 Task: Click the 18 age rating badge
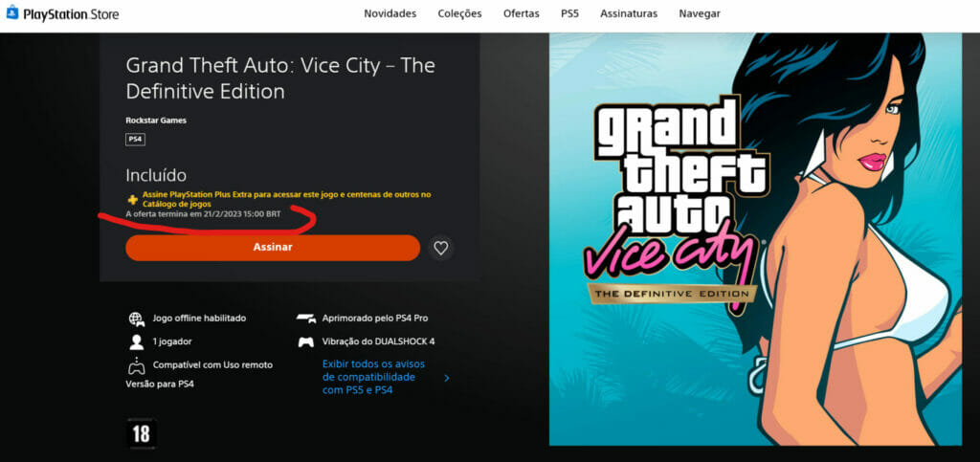click(x=142, y=434)
